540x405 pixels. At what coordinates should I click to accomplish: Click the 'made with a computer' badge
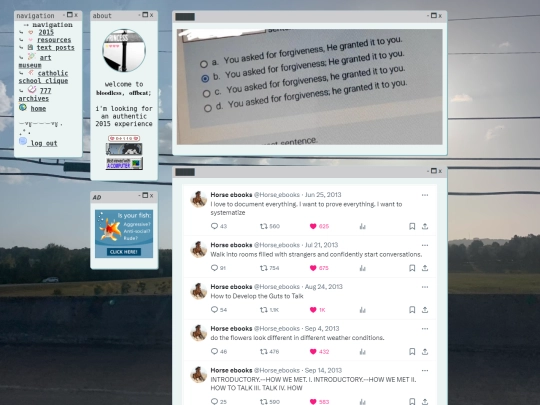coord(124,164)
